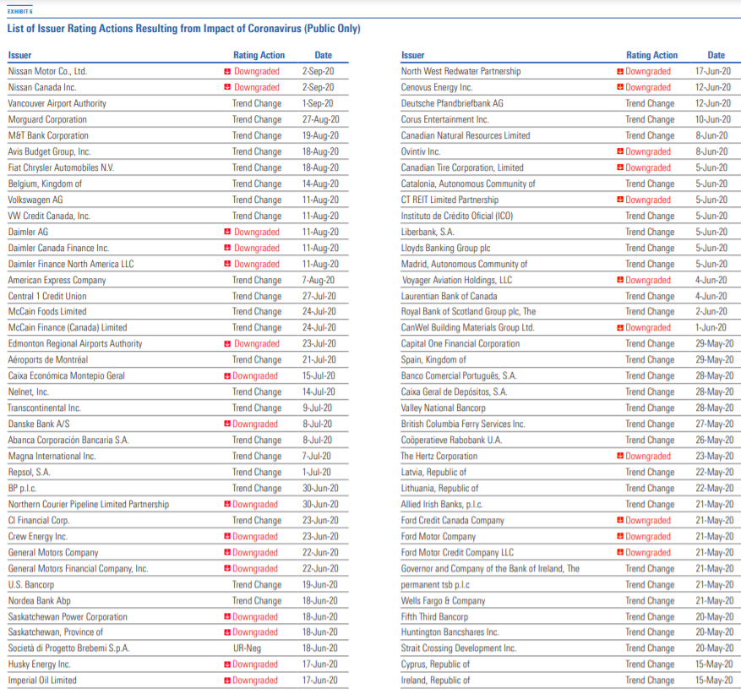Click date '10-Jun-20' for Corus Entertainment
Screen dimensions: 741x700
[712, 120]
